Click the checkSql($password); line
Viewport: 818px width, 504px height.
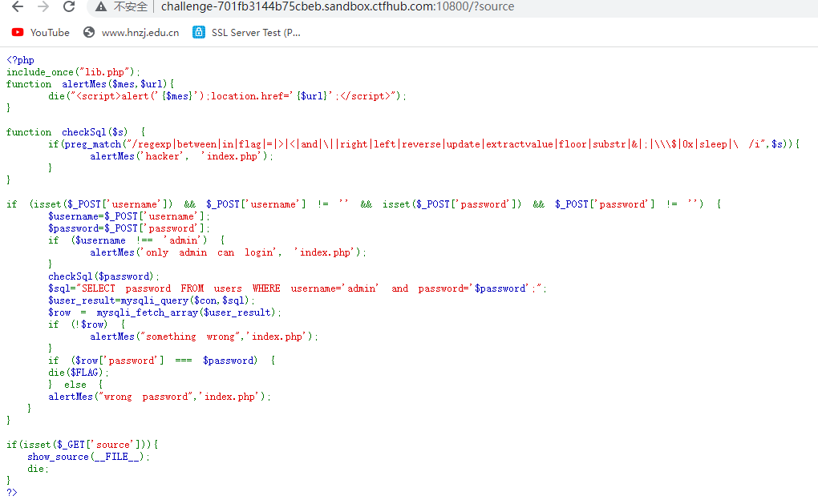[103, 276]
